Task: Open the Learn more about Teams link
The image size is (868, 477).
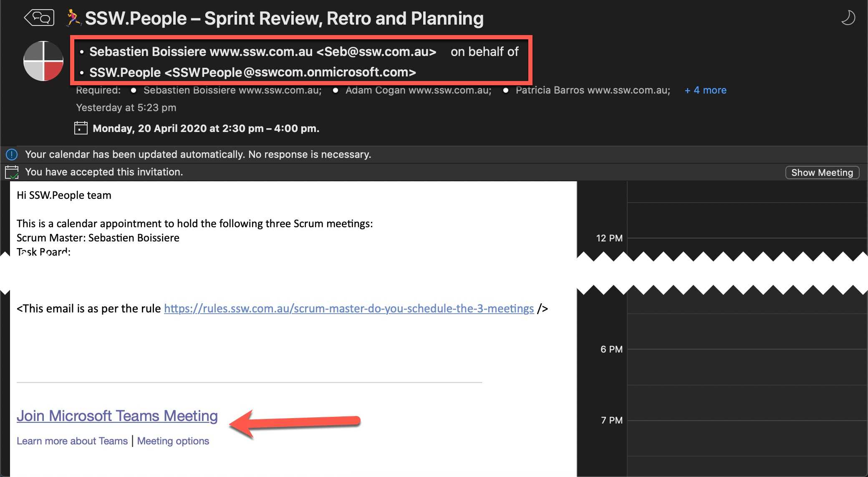Action: point(72,441)
